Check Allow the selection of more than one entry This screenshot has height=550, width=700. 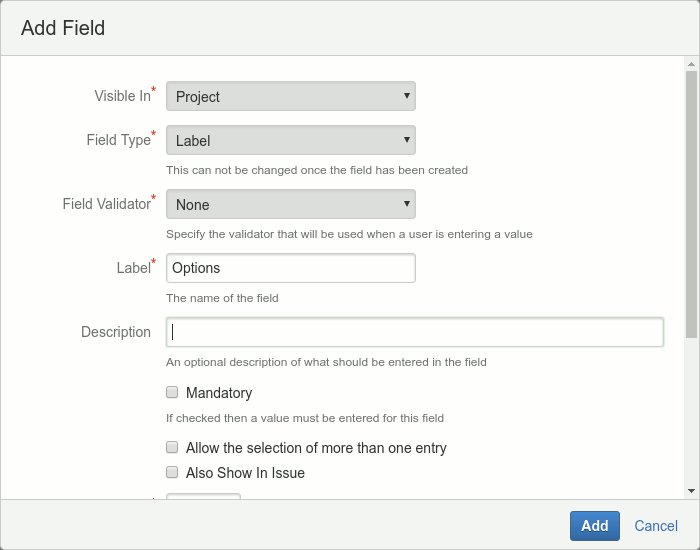point(173,448)
